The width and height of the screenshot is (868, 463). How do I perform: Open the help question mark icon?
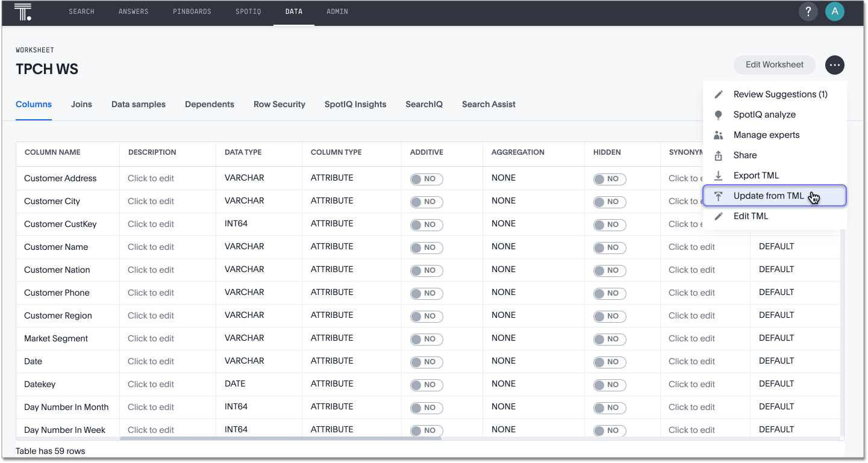(x=808, y=11)
